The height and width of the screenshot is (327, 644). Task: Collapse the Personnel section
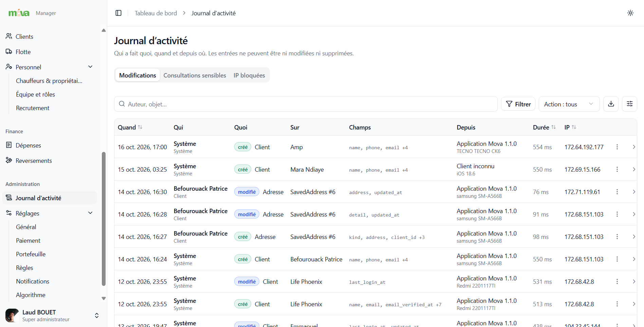point(90,67)
